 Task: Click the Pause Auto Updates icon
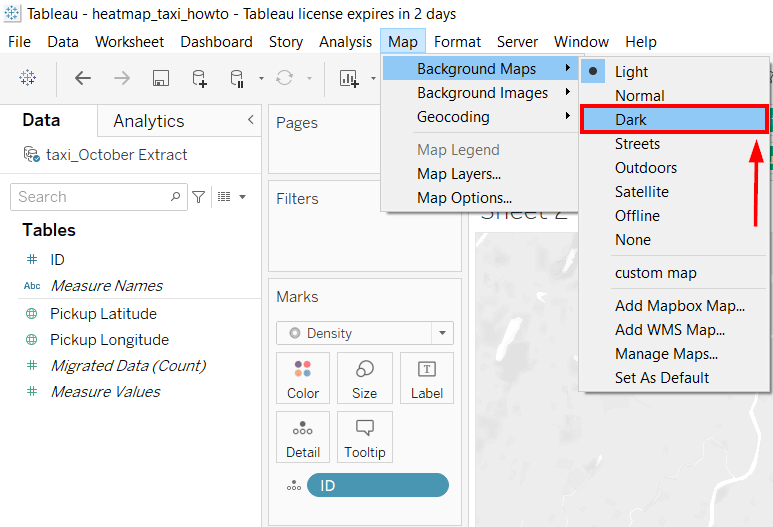pyautogui.click(x=237, y=78)
